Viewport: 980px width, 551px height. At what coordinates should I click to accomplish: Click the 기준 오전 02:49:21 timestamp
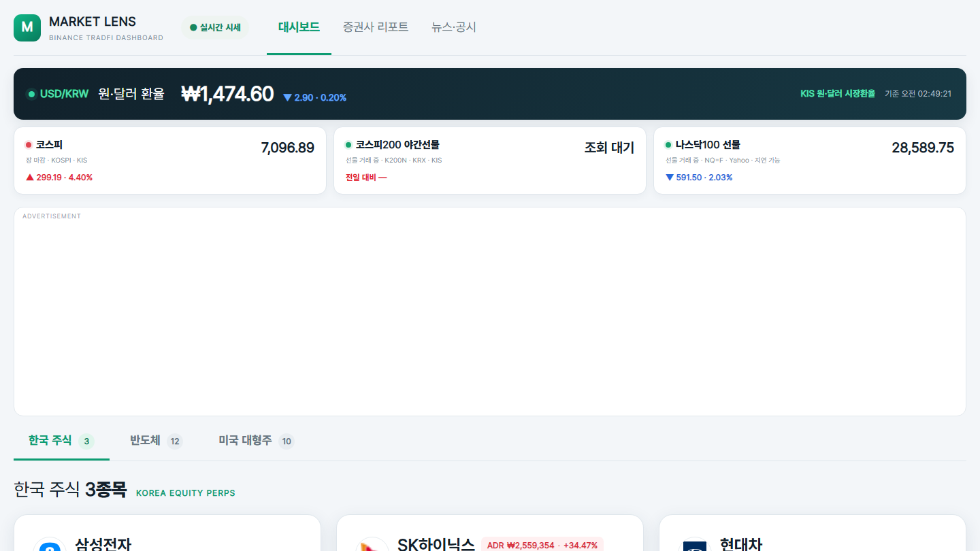pyautogui.click(x=918, y=94)
